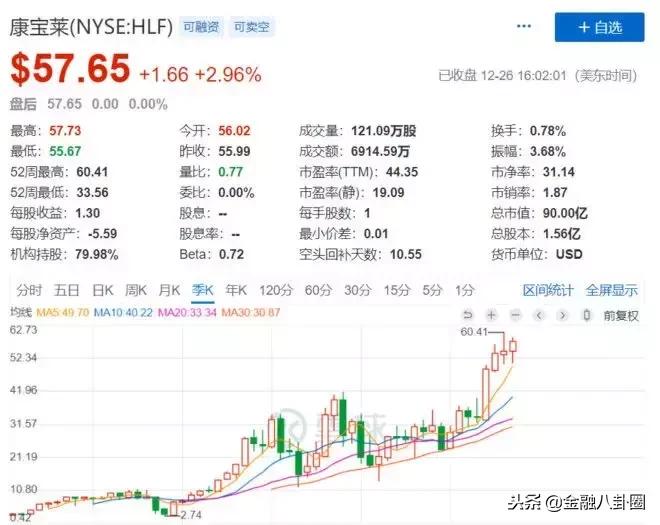Switch to 五日 tab
The image size is (660, 525).
67,290
